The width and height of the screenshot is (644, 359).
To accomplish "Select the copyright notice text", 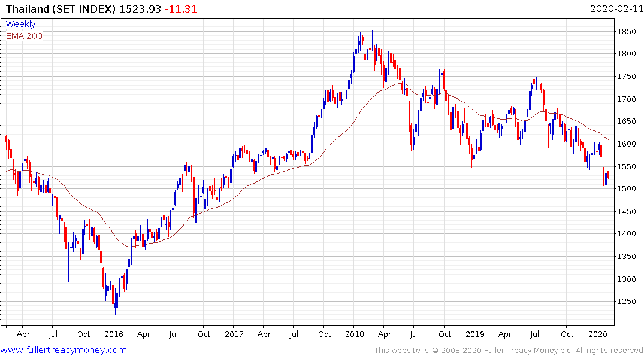I will tap(509, 351).
